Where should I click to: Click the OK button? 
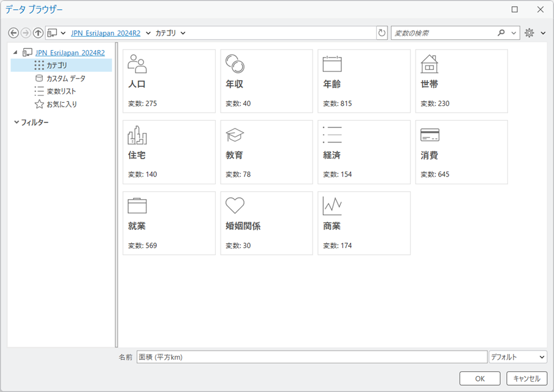tap(480, 379)
